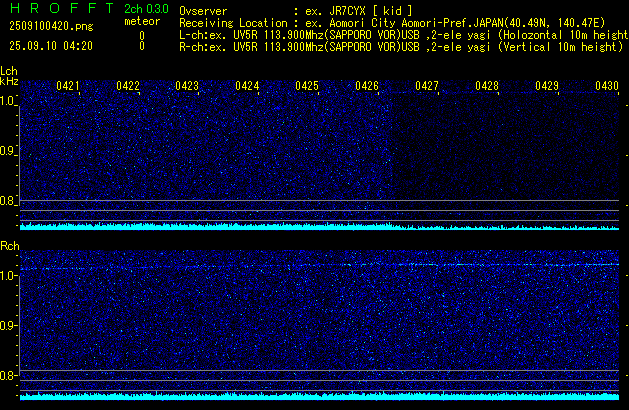The width and height of the screenshot is (629, 410).
Task: Click the Rch signal trace above 1.0 kHz
Action: point(319,266)
